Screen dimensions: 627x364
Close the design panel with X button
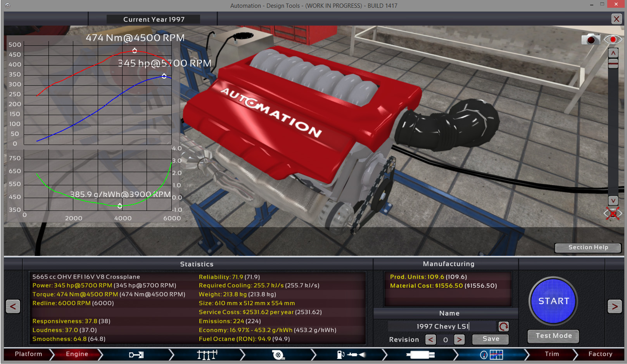pyautogui.click(x=617, y=19)
